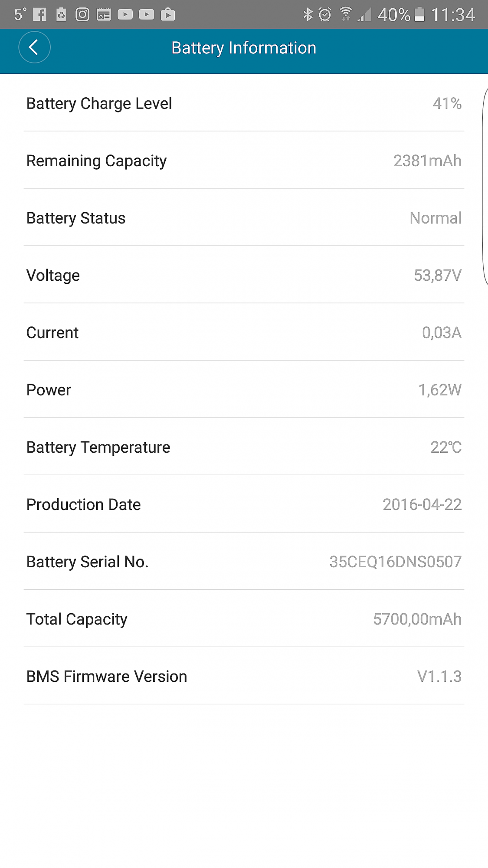This screenshot has height=868, width=488.
Task: Tap the Facebook notification icon
Action: 40,15
